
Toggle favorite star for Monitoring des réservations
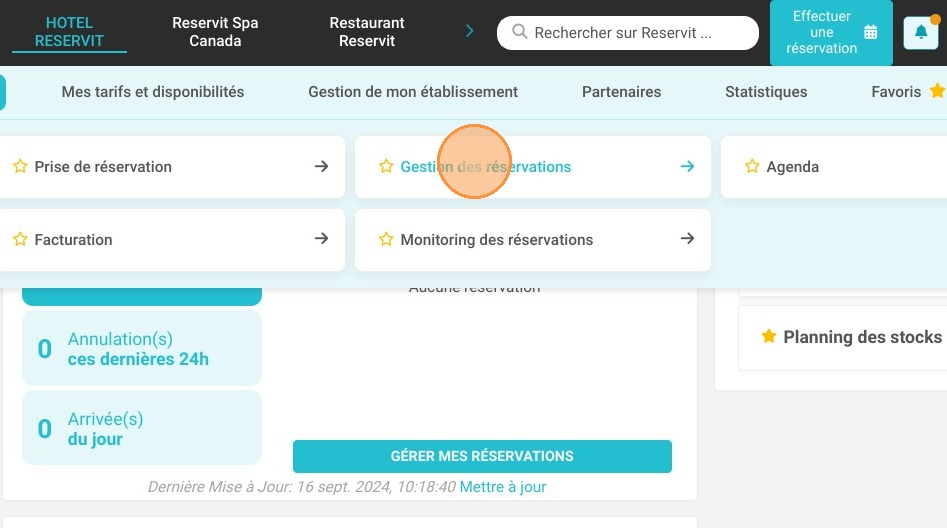click(x=386, y=239)
